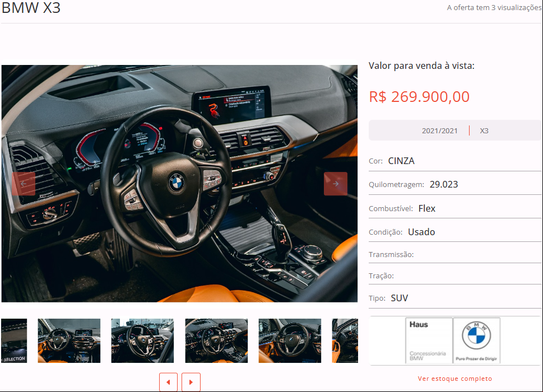This screenshot has height=392, width=543.
Task: Select the second thumbnail showing the wide dashboard
Action: point(69,340)
